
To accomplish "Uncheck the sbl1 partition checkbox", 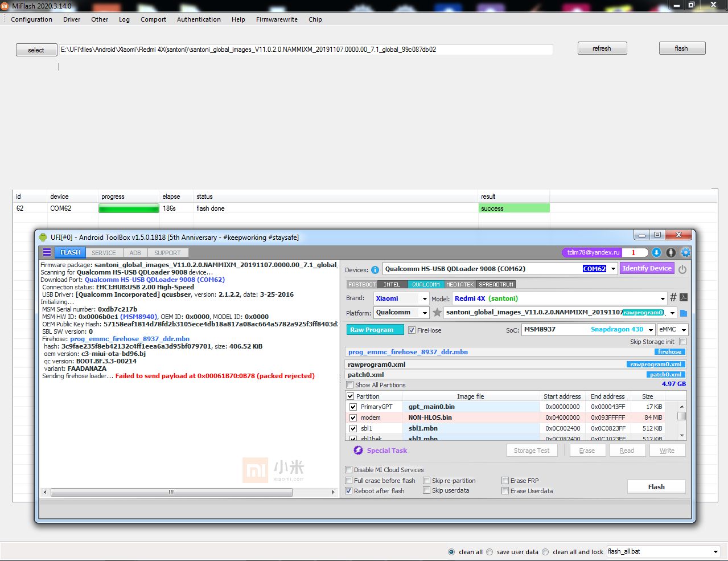I will (353, 428).
